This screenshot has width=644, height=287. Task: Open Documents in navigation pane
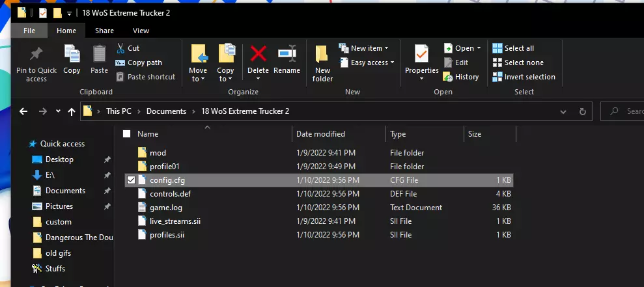coord(65,191)
